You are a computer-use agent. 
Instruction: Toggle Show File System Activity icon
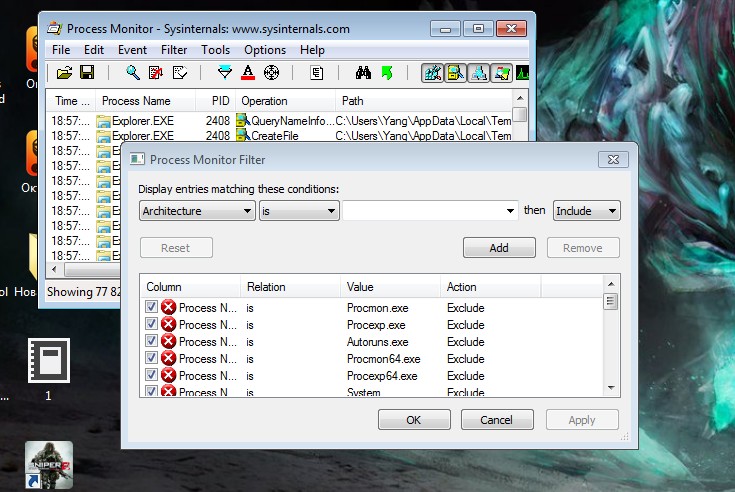tap(455, 73)
